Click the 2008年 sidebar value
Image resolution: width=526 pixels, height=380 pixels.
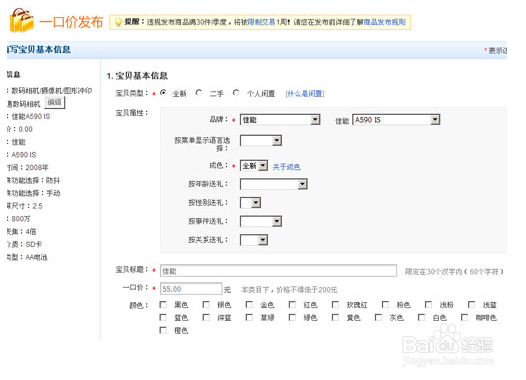click(37, 167)
